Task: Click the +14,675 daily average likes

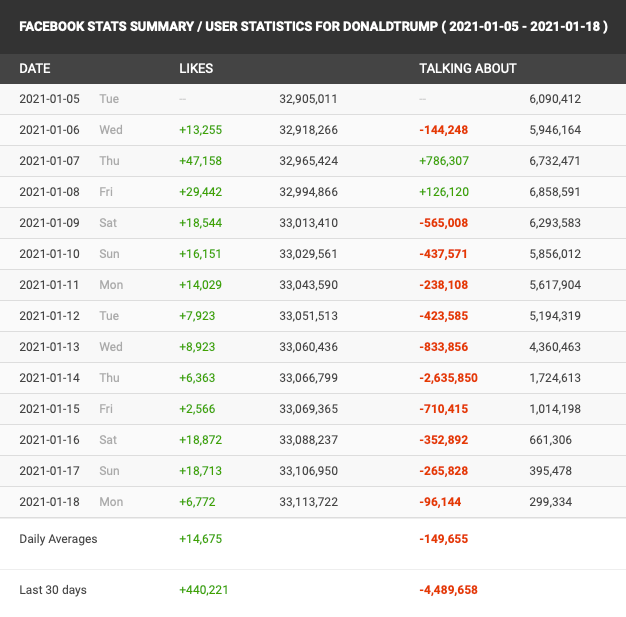Action: (x=201, y=539)
